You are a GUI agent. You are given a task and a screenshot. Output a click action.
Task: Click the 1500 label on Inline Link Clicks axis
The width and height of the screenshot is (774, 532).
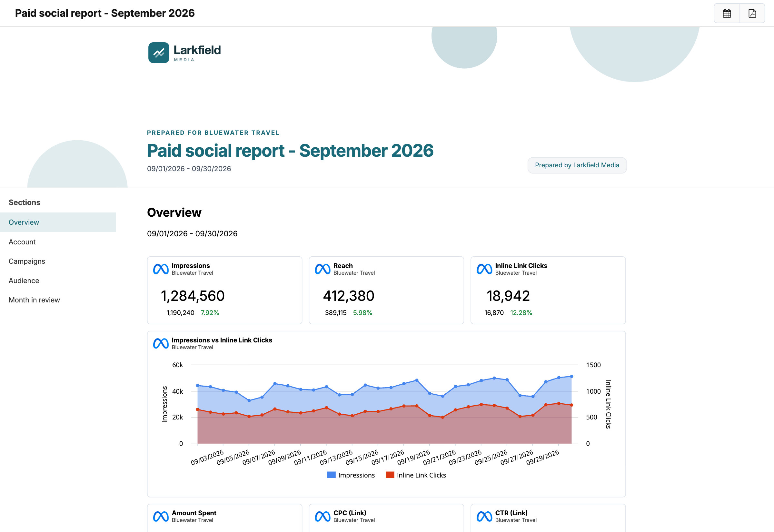(x=593, y=365)
